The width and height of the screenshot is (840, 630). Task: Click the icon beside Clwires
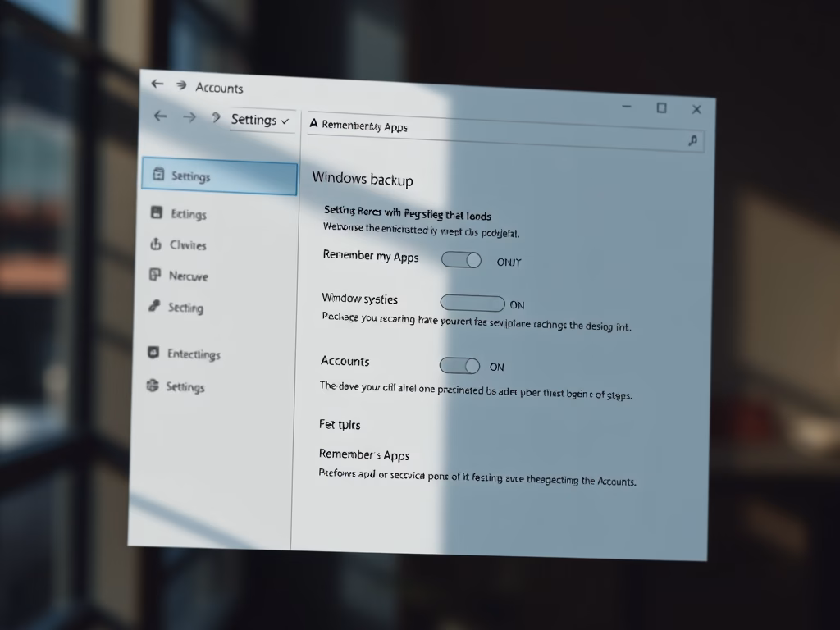(x=155, y=244)
